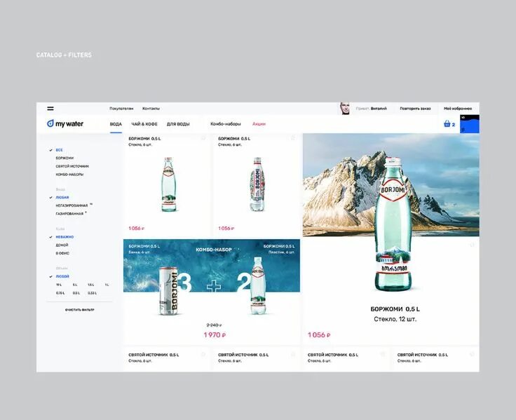Open the Вода tab
The width and height of the screenshot is (516, 420).
tap(116, 124)
